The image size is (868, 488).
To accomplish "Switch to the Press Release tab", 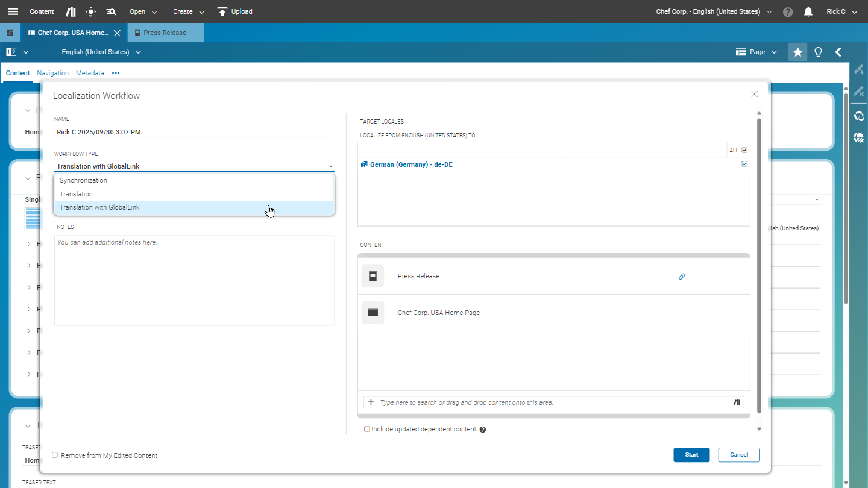I will (165, 33).
